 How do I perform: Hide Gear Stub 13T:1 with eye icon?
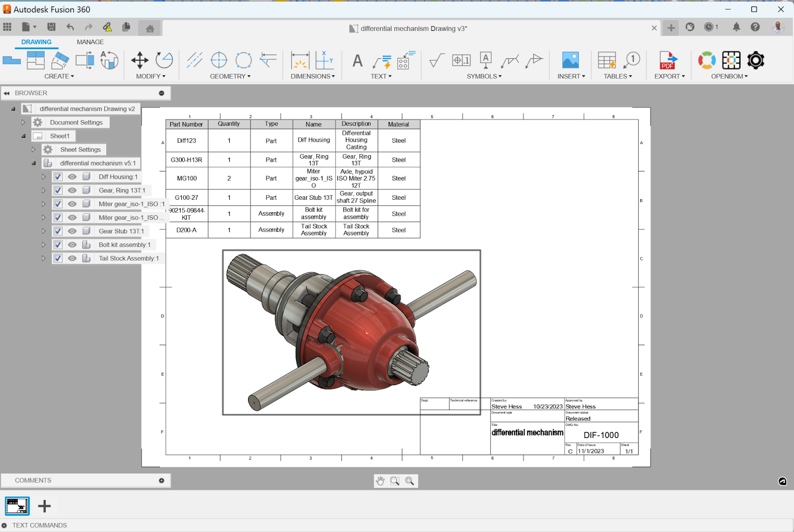72,232
